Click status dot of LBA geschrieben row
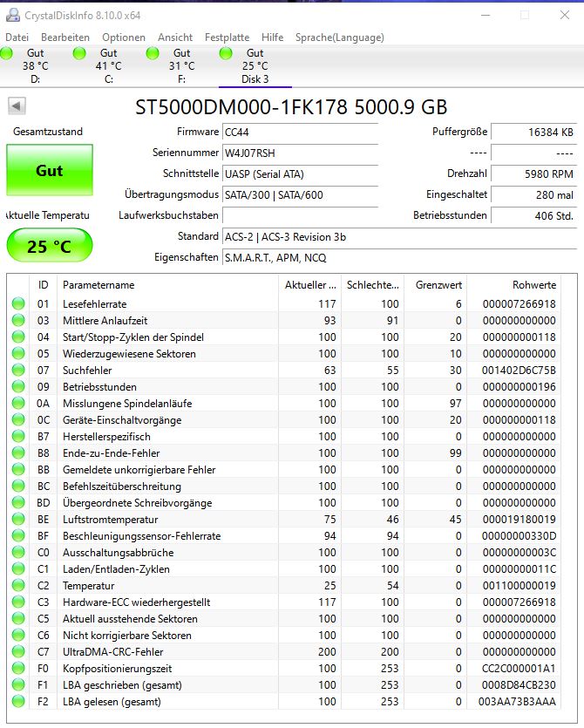 [x=18, y=684]
